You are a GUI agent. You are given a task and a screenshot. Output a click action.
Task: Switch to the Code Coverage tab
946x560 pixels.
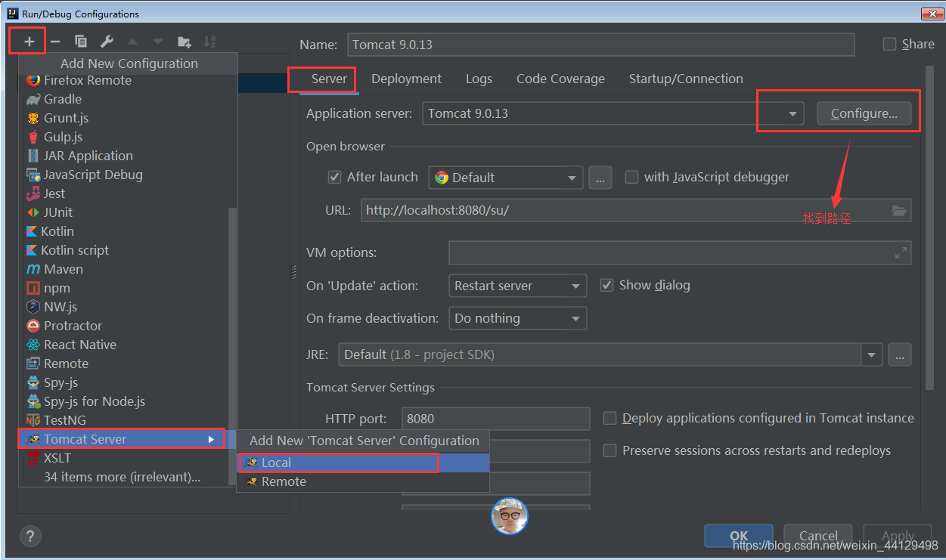(x=560, y=79)
